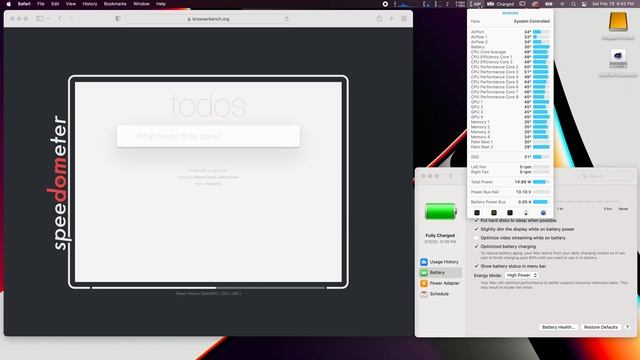Select the 'Battery' sensor row in sensors panel
Screen dimensions: 640x360
click(x=510, y=47)
